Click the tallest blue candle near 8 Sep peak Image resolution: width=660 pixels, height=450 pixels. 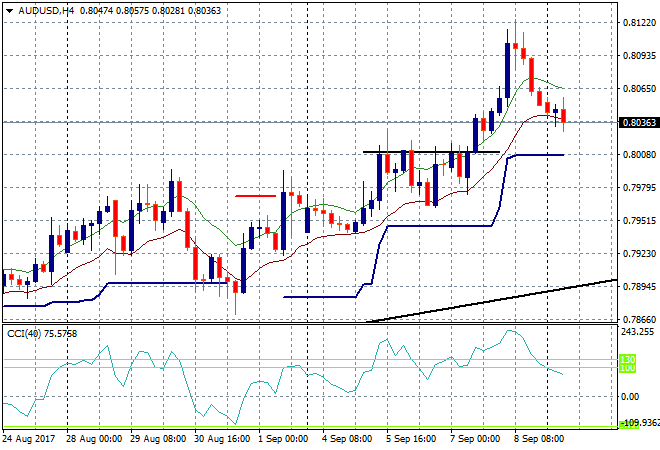(508, 70)
